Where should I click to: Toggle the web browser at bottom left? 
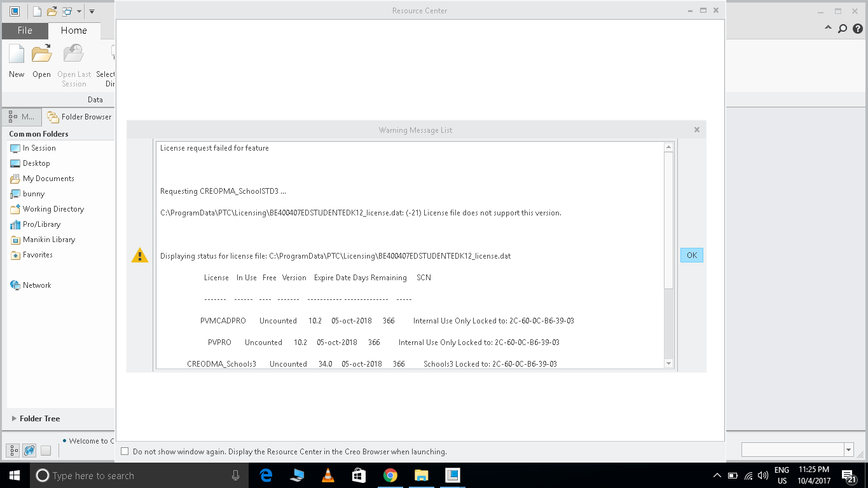tap(29, 450)
